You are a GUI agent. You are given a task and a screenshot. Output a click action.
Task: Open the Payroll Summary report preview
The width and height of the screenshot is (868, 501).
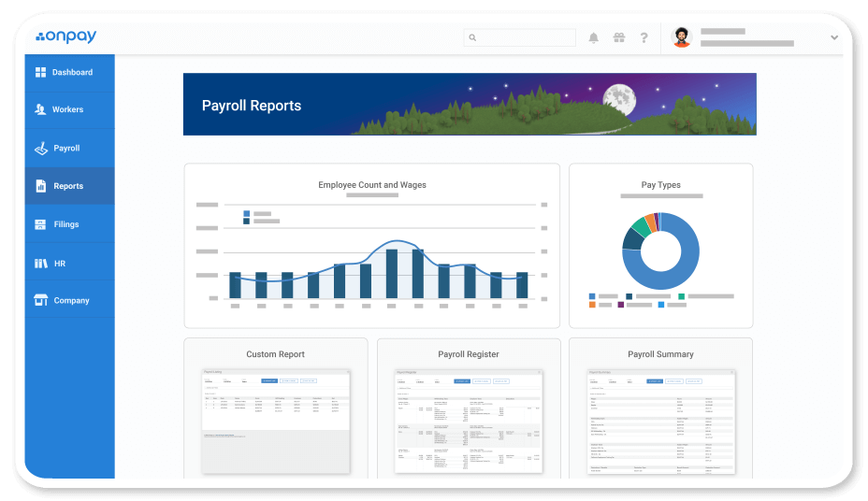tap(660, 419)
